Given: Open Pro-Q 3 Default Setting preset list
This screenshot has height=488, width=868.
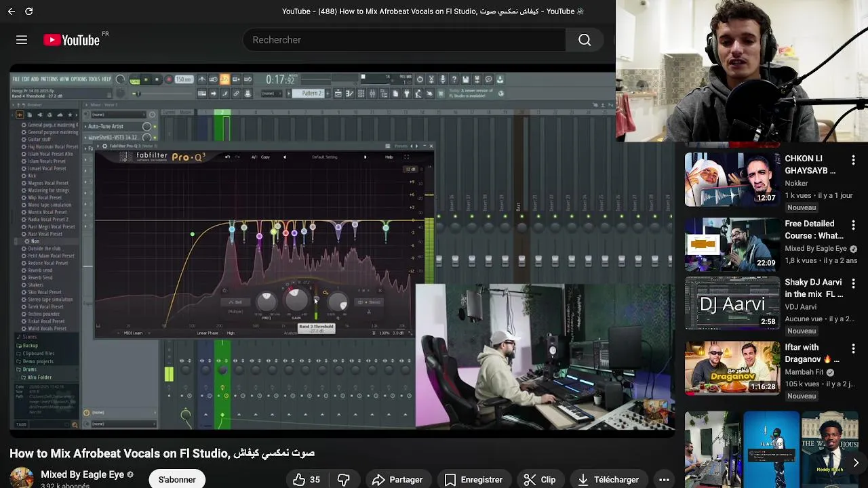Looking at the screenshot, I should (x=325, y=157).
